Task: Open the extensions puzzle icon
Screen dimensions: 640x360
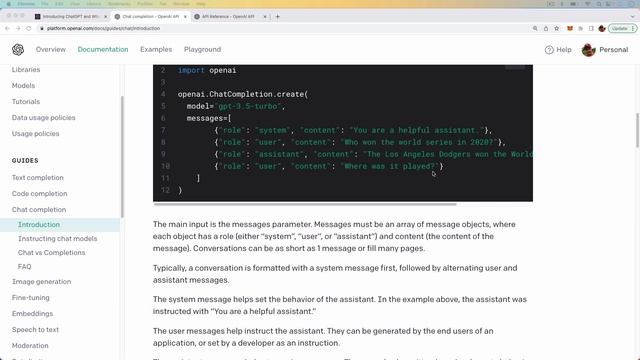Action: [x=580, y=29]
